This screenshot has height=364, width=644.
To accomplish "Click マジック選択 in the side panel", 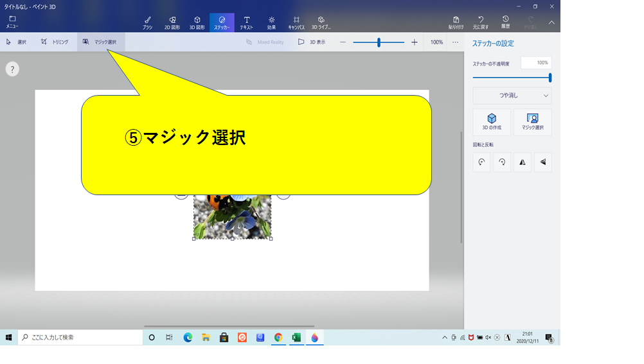I will [x=532, y=122].
